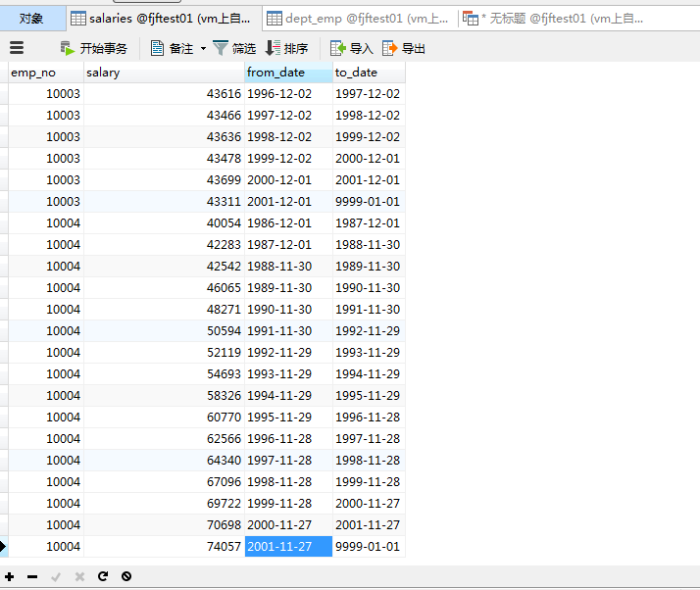The width and height of the screenshot is (700, 590).
Task: Click the filter (筛选) funnel button
Action: click(x=234, y=48)
